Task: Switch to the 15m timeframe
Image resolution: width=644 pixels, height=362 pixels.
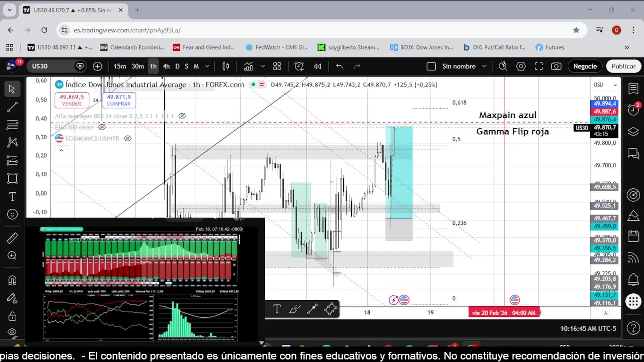Action: 120,66
